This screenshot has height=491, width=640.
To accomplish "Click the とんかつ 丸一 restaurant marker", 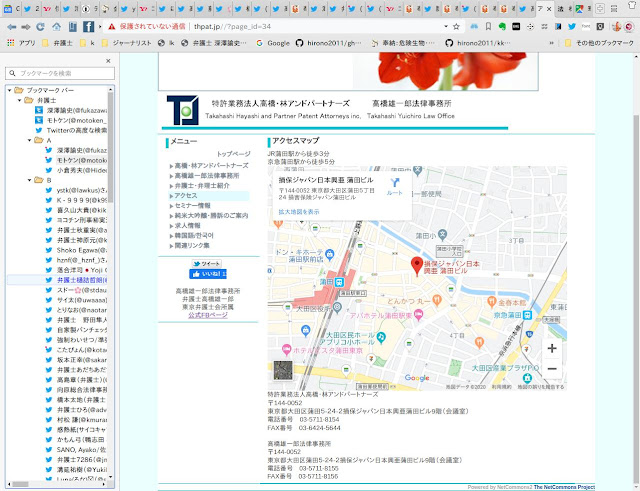I will (437, 300).
